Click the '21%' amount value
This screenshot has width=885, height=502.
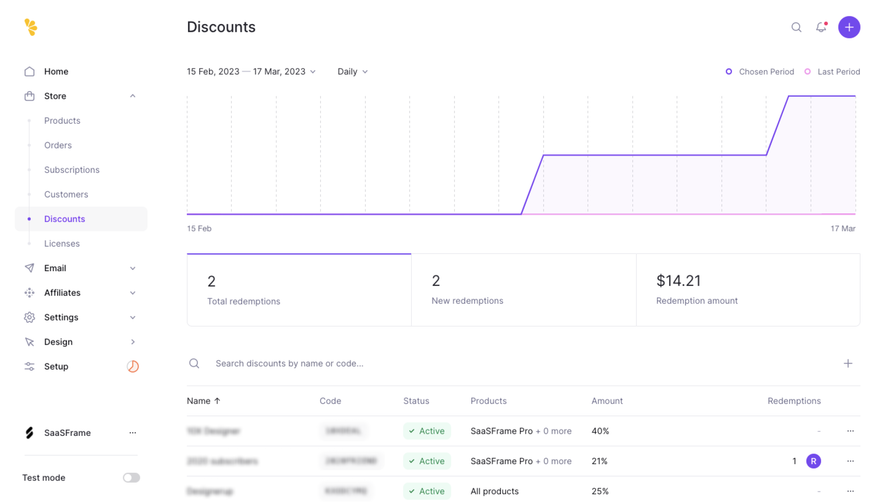pos(599,461)
